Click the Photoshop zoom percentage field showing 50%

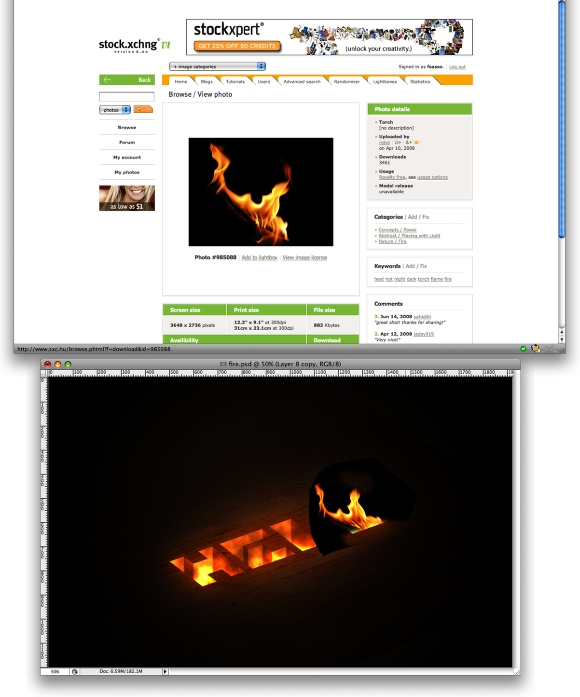(55, 672)
